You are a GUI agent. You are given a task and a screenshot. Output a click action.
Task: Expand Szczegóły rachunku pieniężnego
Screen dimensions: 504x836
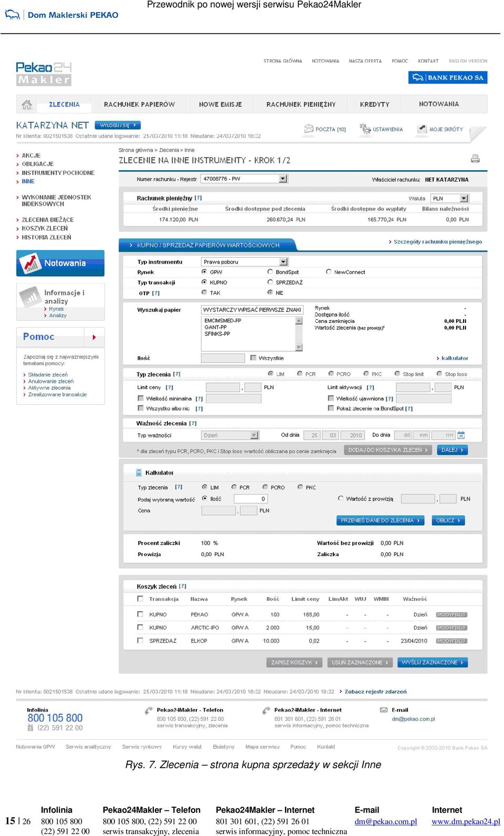tap(437, 242)
